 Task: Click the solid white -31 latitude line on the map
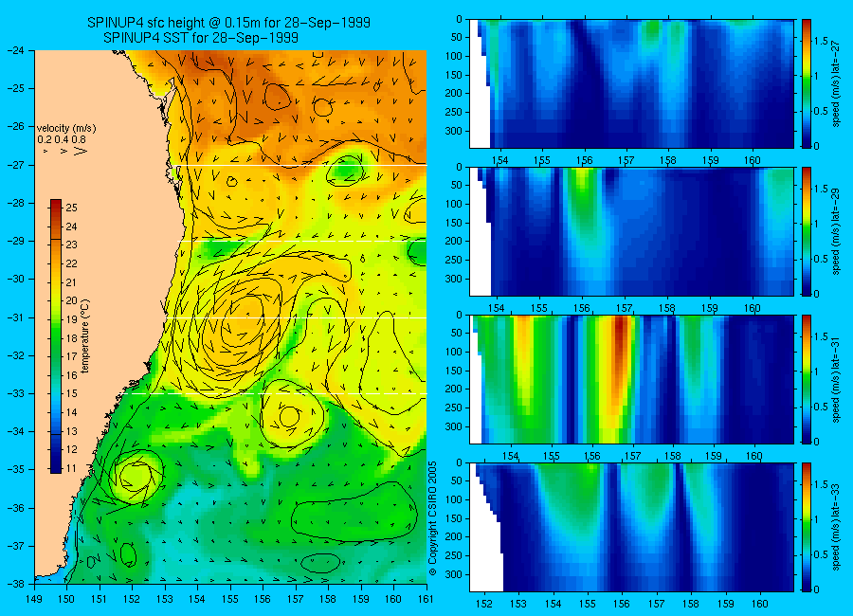(297, 317)
